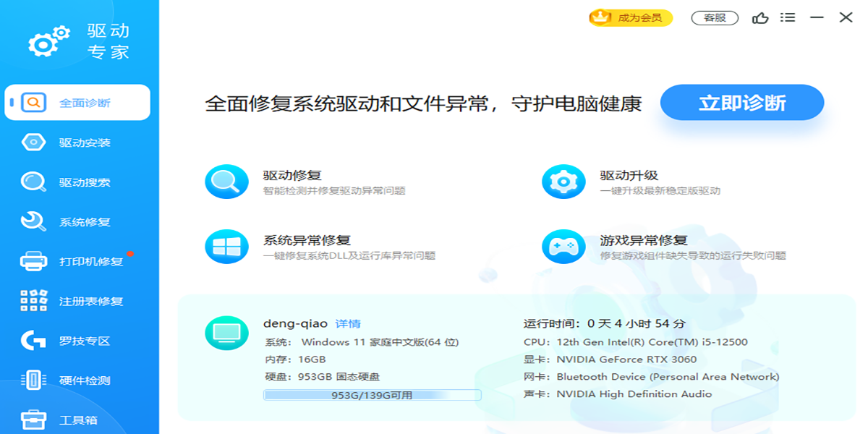Click 一键升级最新稳定版驱动 description

point(660,191)
